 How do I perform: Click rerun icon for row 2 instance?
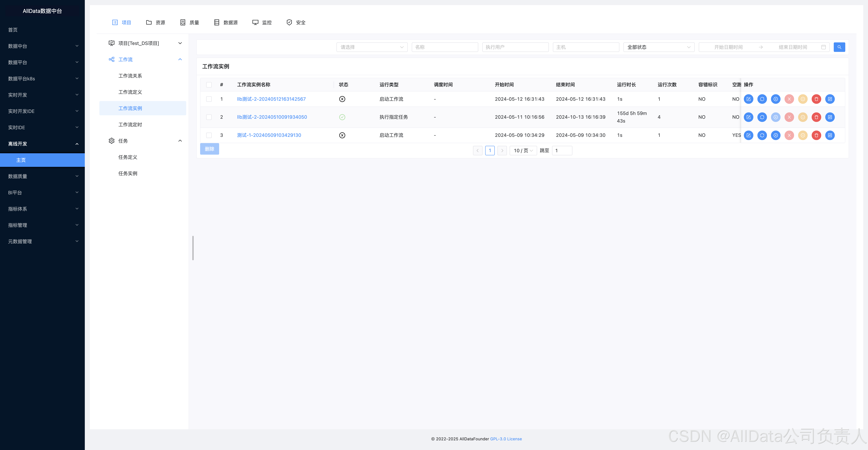coord(762,117)
